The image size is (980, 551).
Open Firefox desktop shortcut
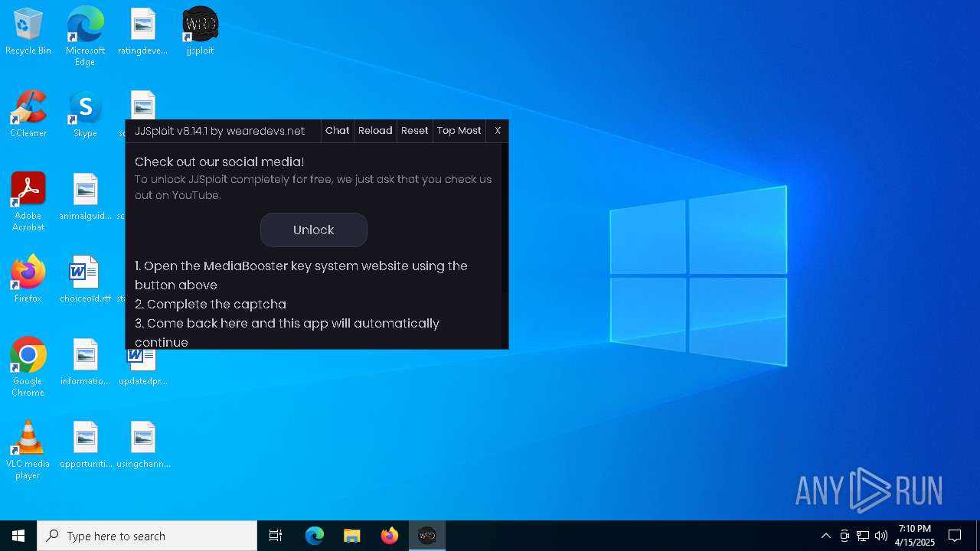coord(28,280)
